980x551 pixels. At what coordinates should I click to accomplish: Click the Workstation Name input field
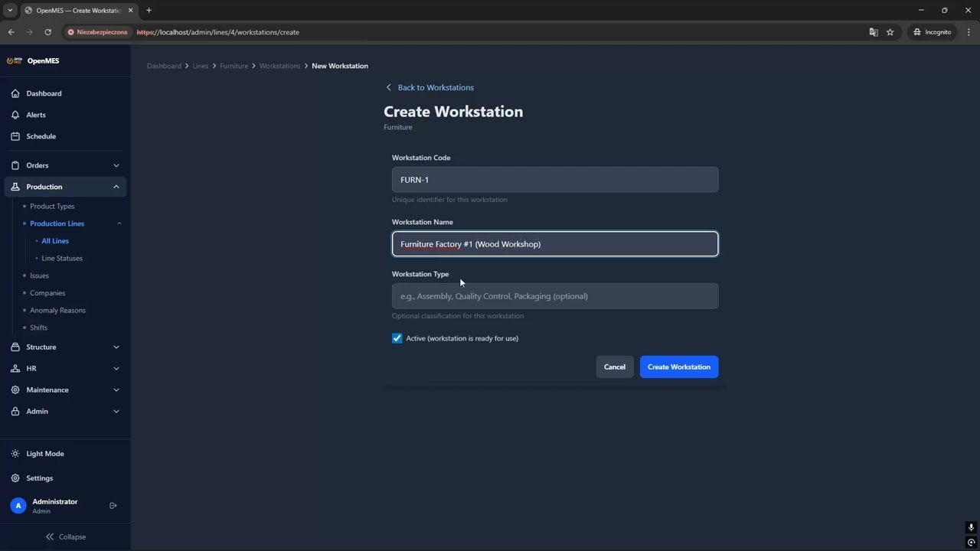tap(555, 244)
